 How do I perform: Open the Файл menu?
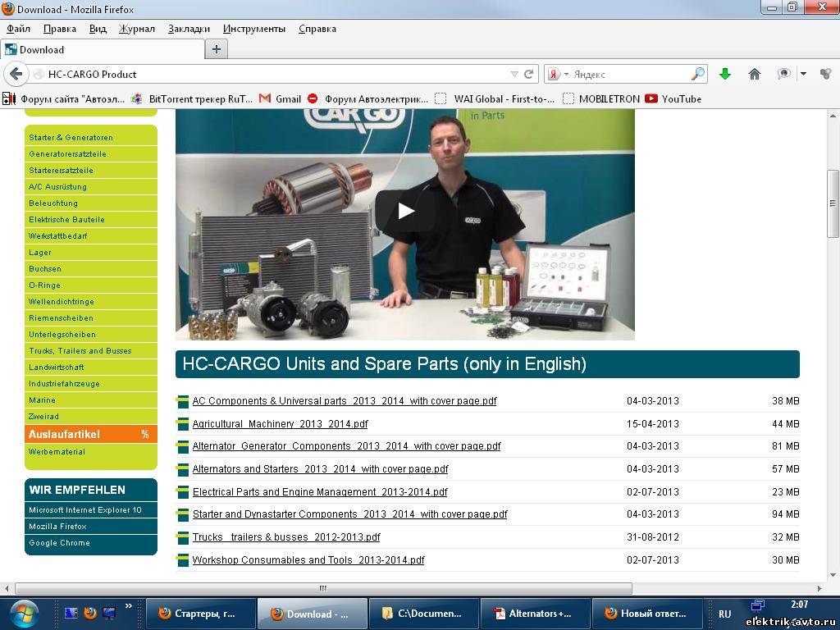tap(18, 29)
